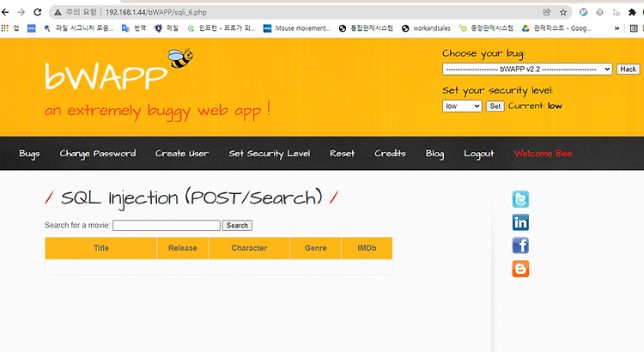This screenshot has width=644, height=352.
Task: Click the Character column header
Action: [x=249, y=248]
